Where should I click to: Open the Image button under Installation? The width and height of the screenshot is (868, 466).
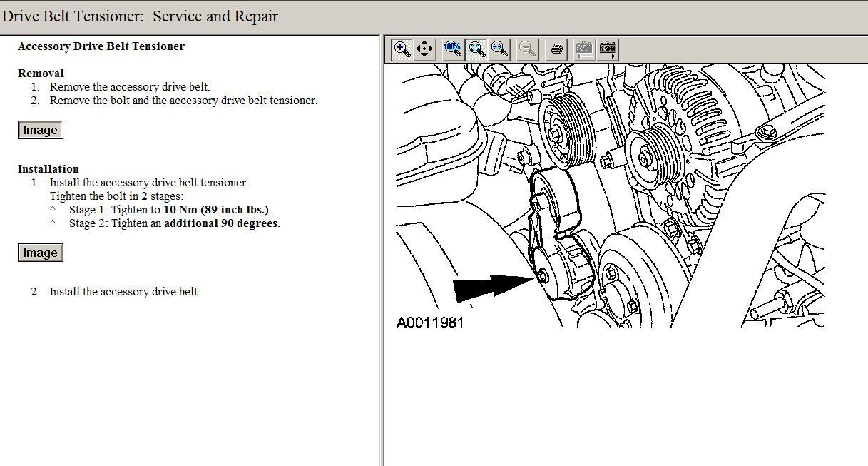[40, 253]
